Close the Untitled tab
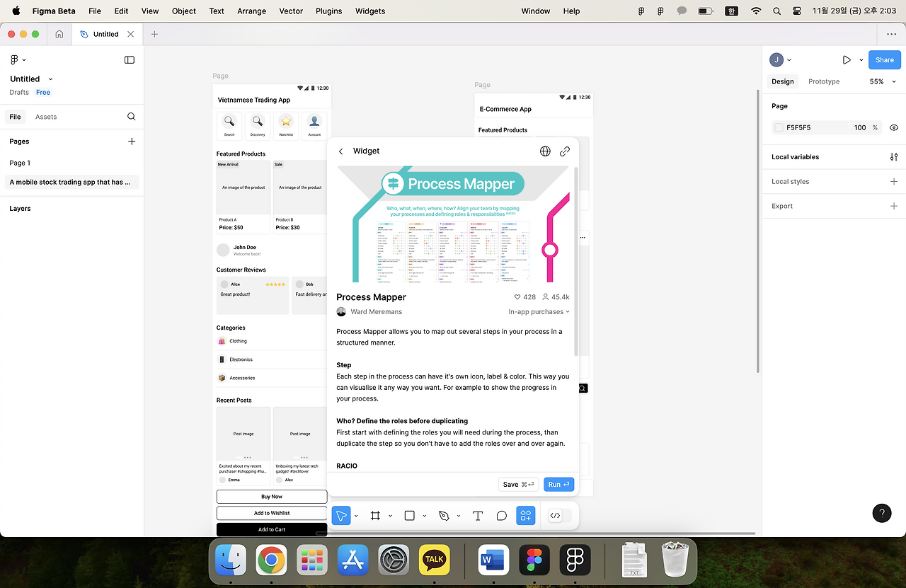 (x=130, y=34)
